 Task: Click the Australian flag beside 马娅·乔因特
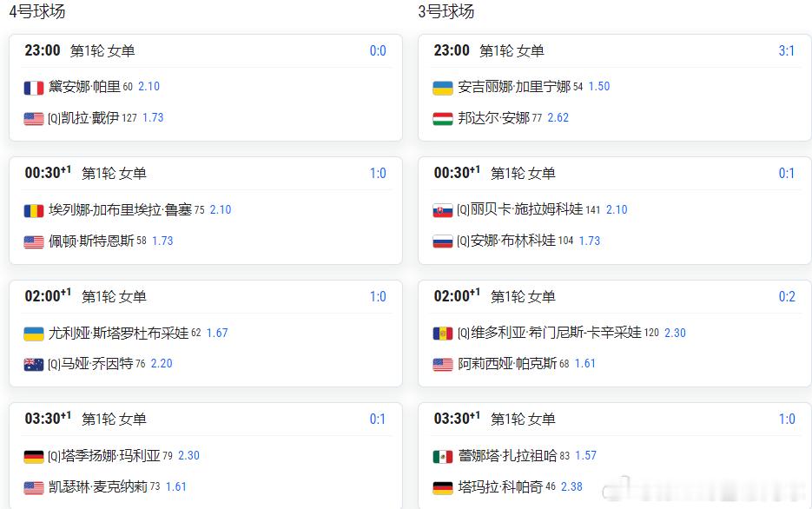point(34,365)
